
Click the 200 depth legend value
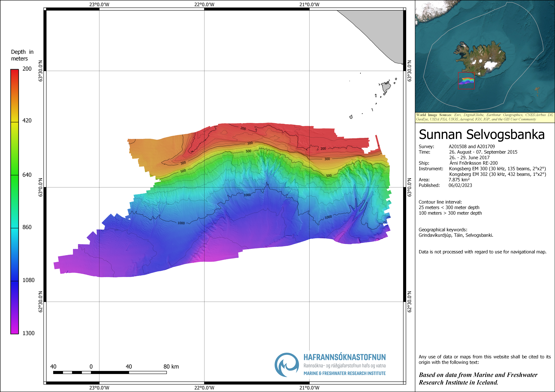pos(27,69)
